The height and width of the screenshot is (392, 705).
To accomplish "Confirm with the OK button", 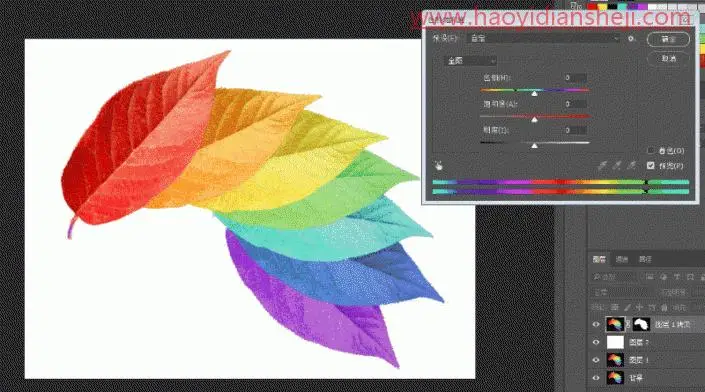I will pos(668,40).
